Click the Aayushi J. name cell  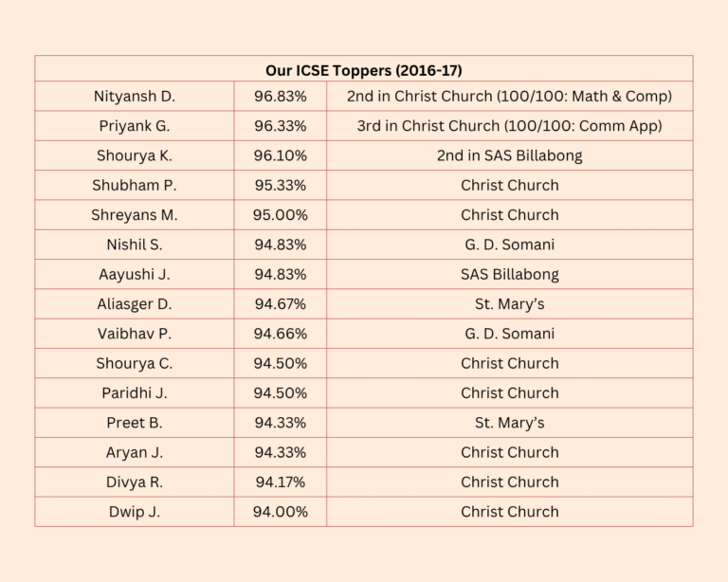135,274
